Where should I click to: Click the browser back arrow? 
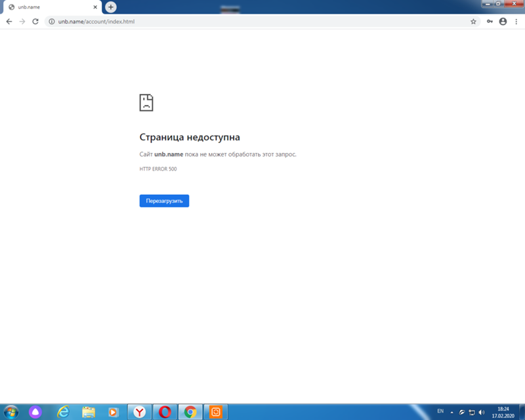[9, 22]
